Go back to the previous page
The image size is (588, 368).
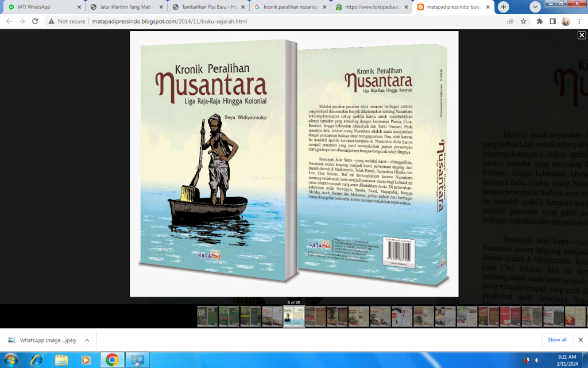point(9,21)
